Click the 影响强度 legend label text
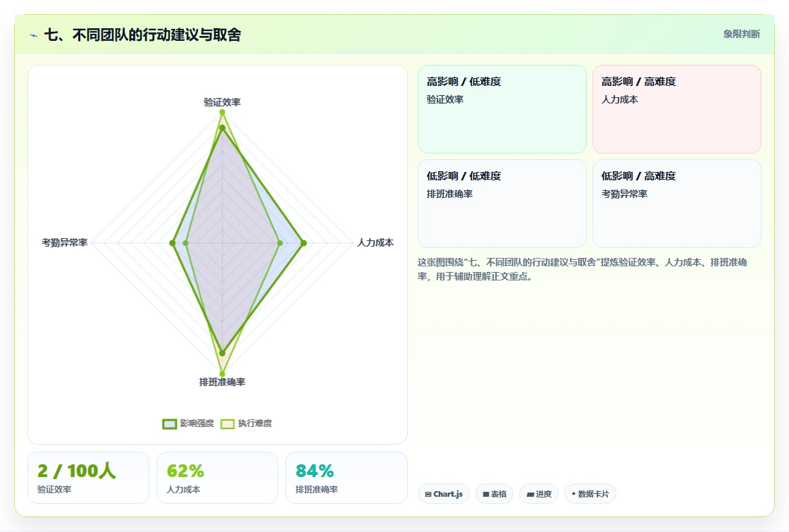The image size is (789, 532). click(197, 423)
